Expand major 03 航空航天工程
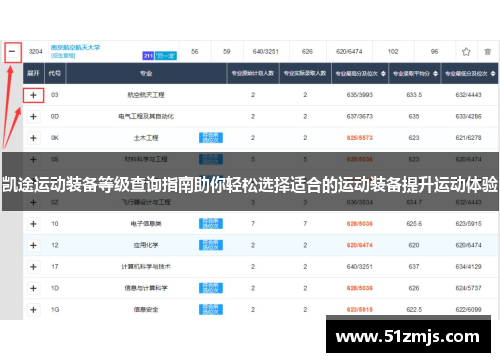500x362 pixels. coord(33,95)
